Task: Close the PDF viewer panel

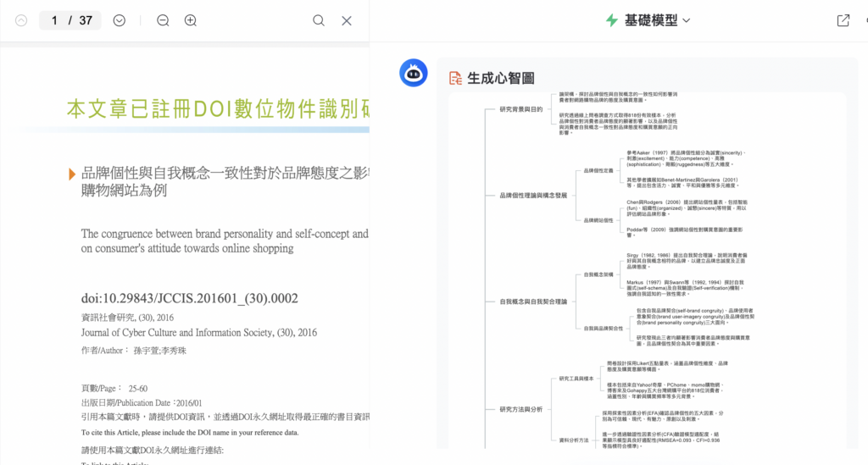Action: coord(347,20)
